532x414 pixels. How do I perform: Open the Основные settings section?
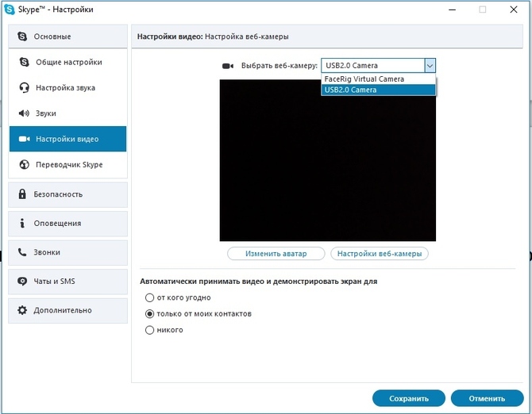[x=67, y=36]
